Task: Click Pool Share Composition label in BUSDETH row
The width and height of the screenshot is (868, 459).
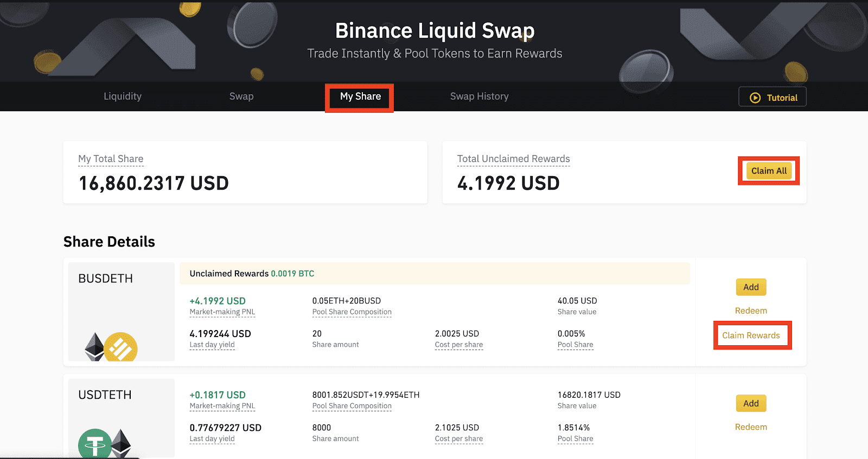Action: click(352, 312)
